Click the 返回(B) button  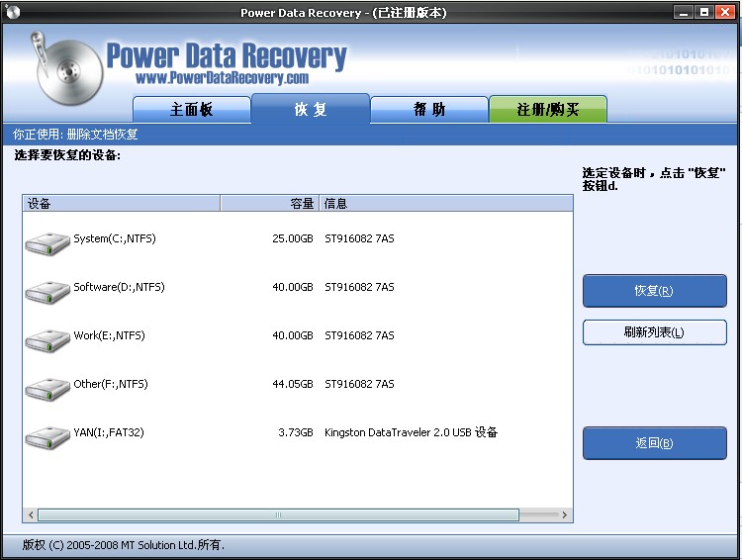(x=655, y=443)
